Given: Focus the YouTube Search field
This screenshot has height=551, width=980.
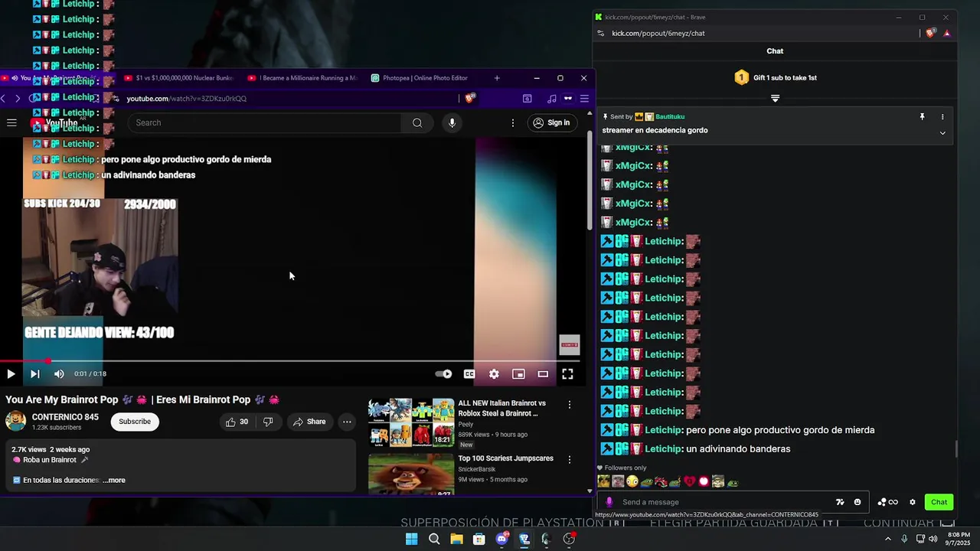Looking at the screenshot, I should coord(264,123).
